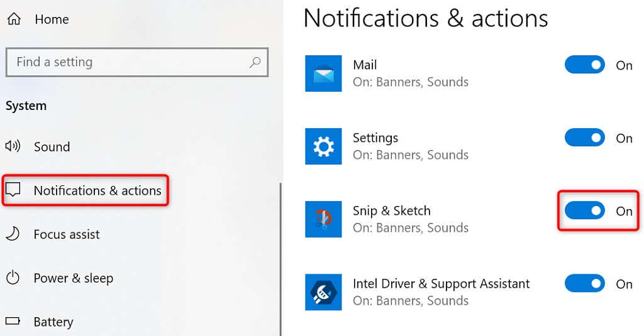Click the Focus assist moon icon
The height and width of the screenshot is (336, 644).
[13, 234]
